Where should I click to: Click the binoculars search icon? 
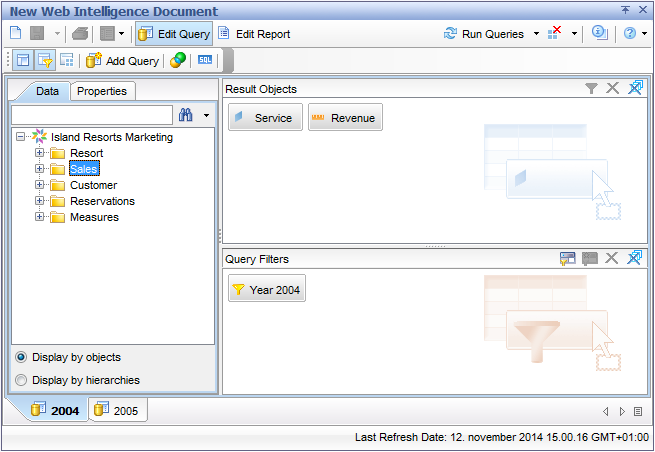[x=185, y=115]
